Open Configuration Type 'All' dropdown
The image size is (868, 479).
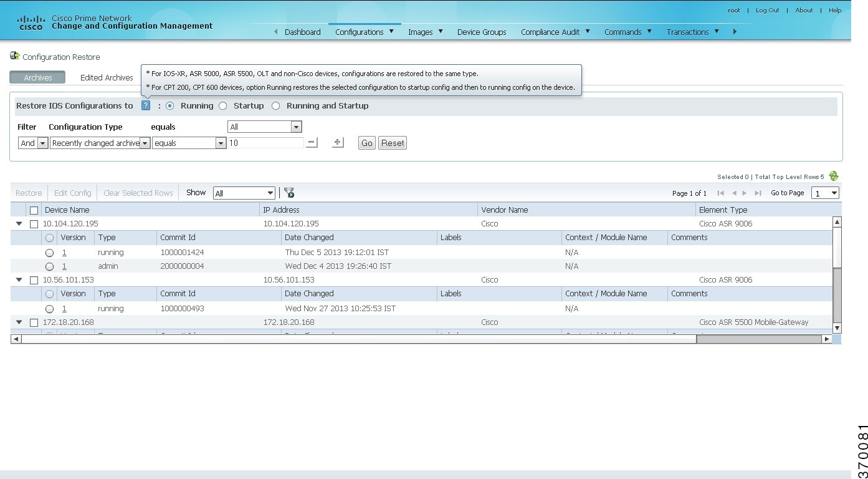pyautogui.click(x=265, y=127)
